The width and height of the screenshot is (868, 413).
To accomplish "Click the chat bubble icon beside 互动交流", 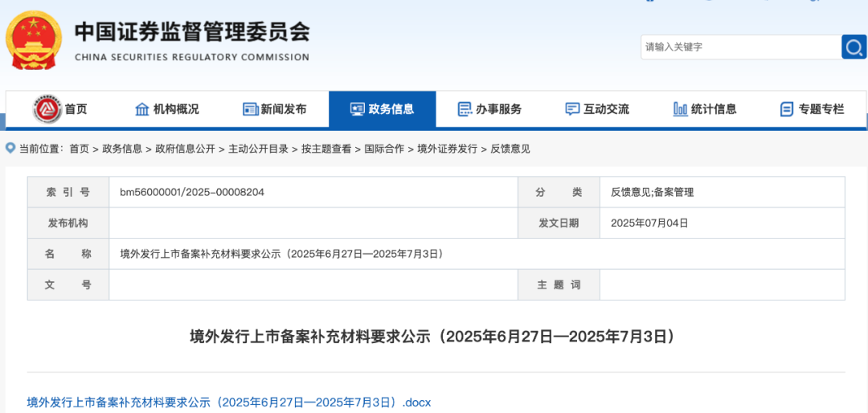I will coord(572,109).
